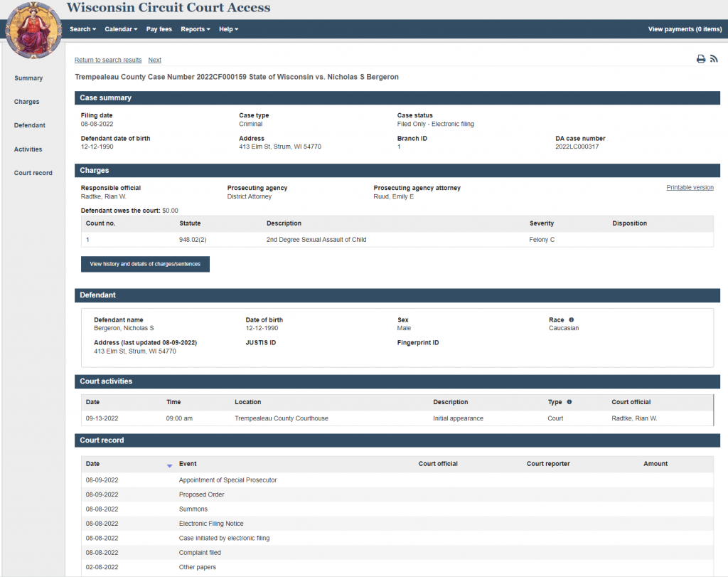Viewport: 728px width, 577px height.
Task: Go to the Next case link
Action: coord(154,60)
